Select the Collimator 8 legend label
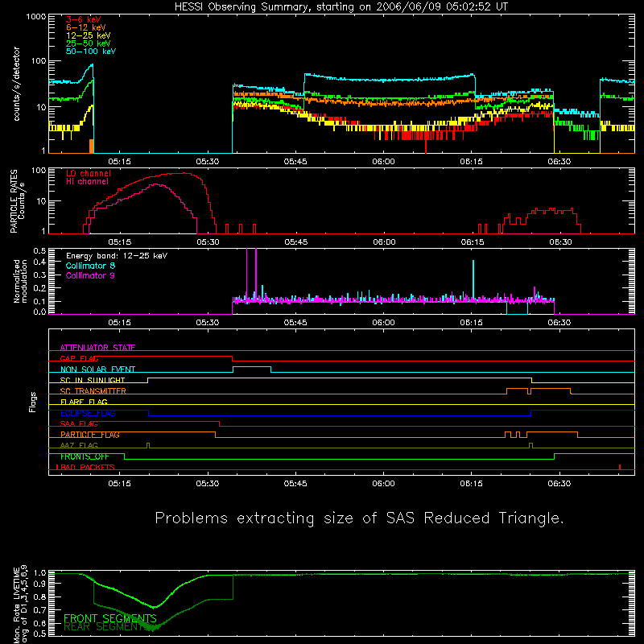This screenshot has height=644, width=644. click(x=90, y=266)
